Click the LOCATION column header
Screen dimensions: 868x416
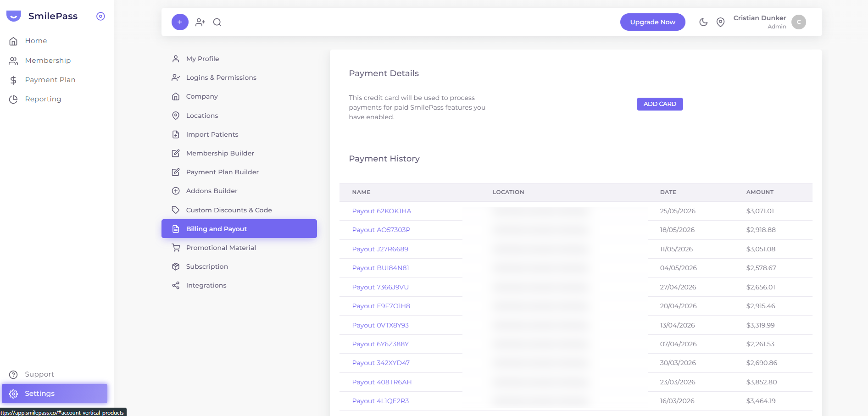(508, 192)
